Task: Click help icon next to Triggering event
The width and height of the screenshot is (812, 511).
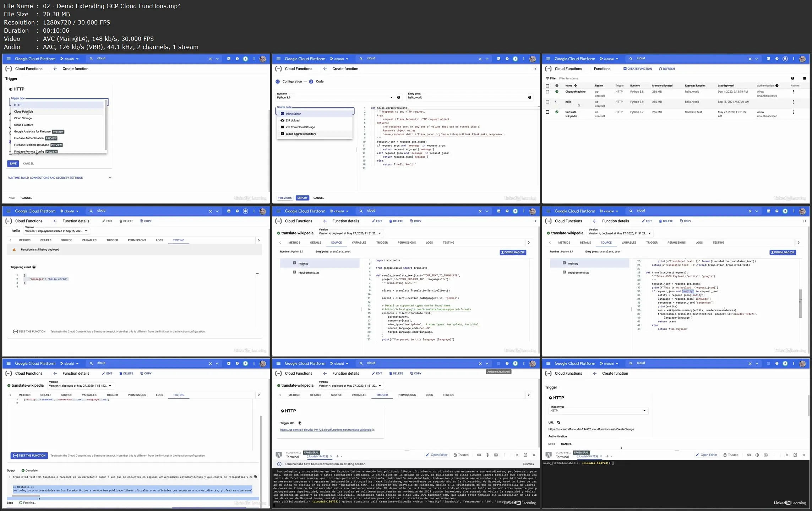Action: click(34, 267)
